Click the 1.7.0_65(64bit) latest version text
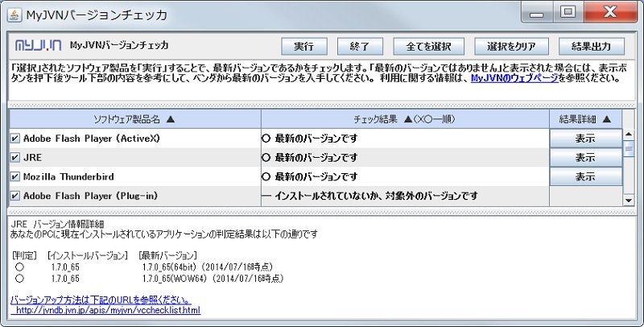The width and height of the screenshot is (644, 327). [x=208, y=267]
